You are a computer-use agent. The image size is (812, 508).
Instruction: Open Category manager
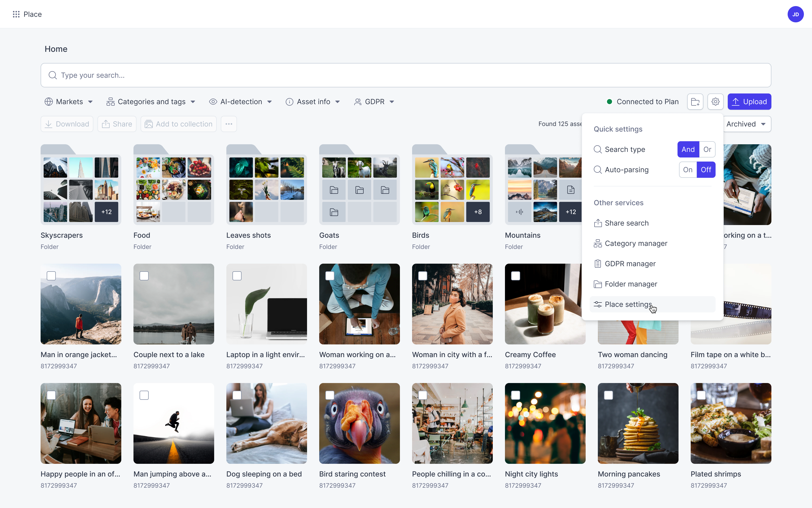point(652,244)
